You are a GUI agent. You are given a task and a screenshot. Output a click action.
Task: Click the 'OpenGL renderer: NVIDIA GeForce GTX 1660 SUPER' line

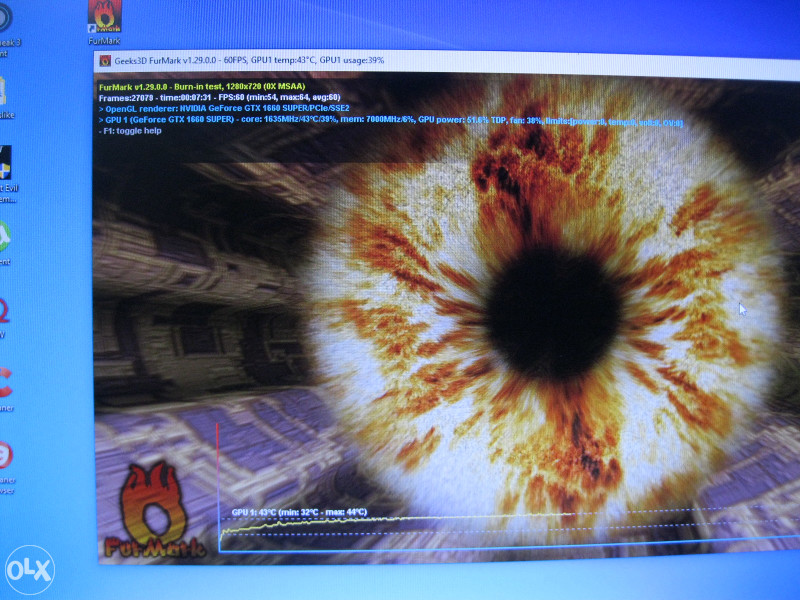tap(224, 109)
